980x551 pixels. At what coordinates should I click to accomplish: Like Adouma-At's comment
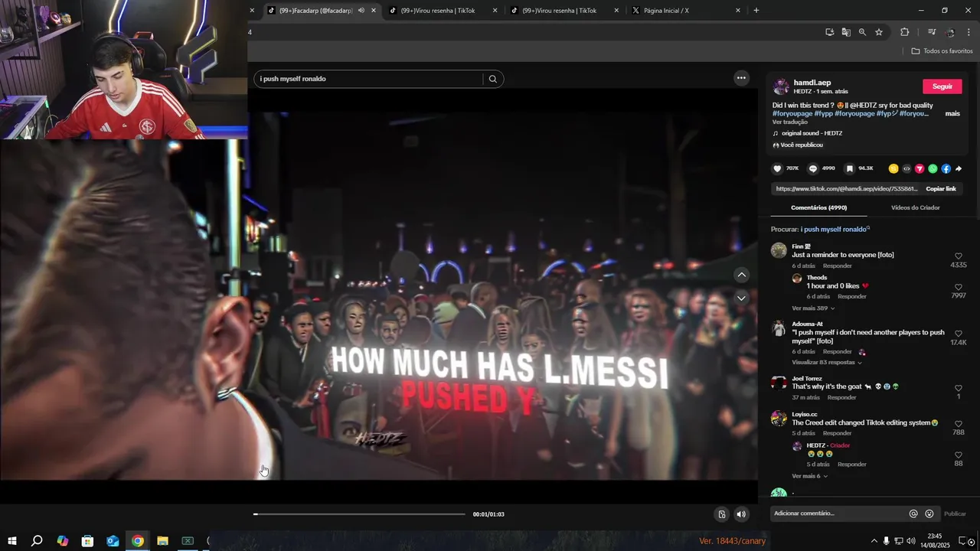[958, 334]
